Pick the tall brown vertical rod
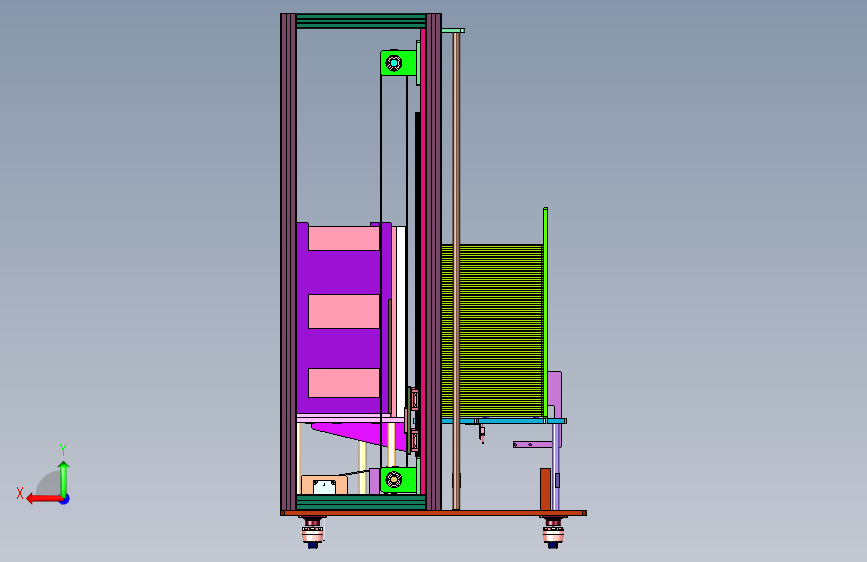 [456, 271]
